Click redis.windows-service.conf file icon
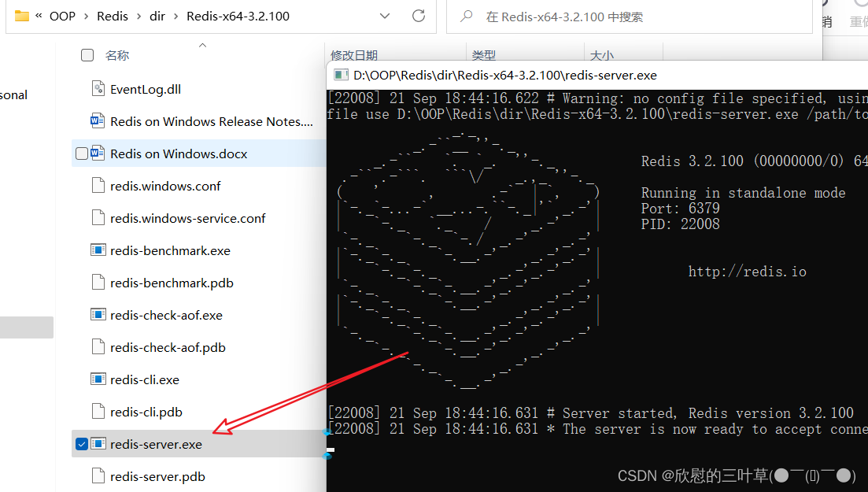868x492 pixels. click(98, 217)
